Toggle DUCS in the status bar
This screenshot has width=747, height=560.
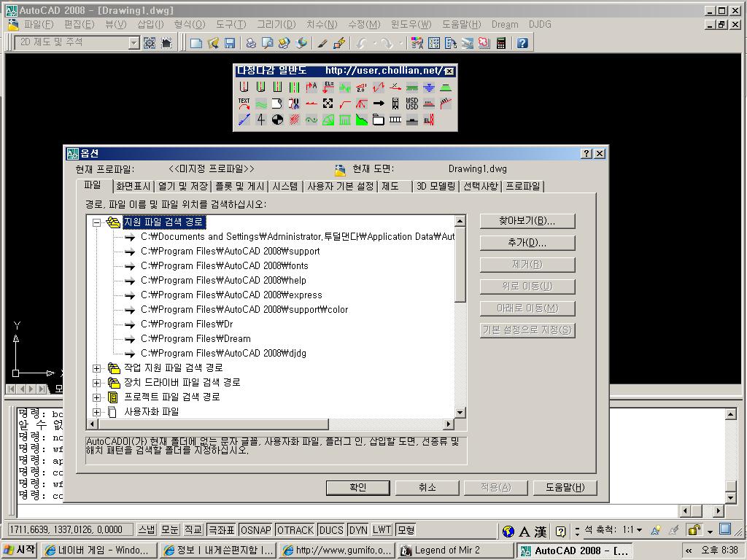coord(331,529)
